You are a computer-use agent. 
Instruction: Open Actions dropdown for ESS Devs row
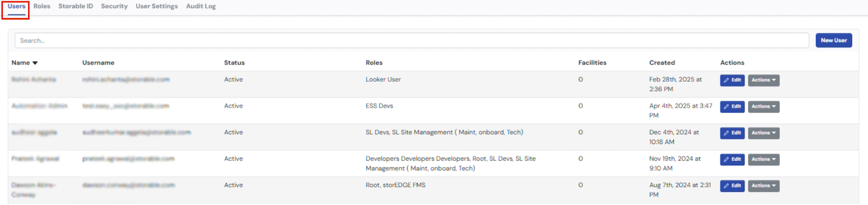coord(764,107)
